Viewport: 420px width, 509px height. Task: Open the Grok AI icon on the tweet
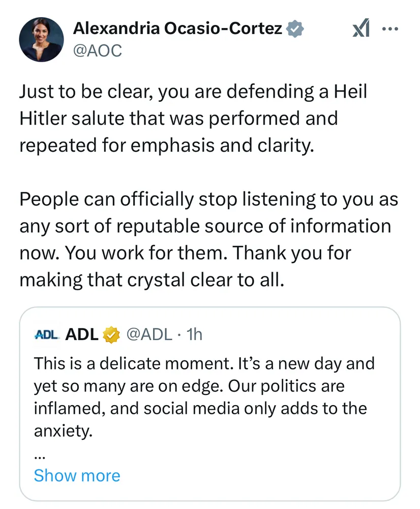[362, 29]
